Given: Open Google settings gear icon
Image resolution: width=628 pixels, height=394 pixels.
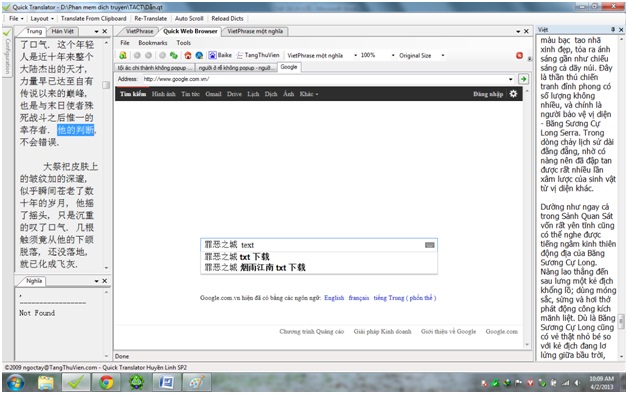Looking at the screenshot, I should coord(513,94).
